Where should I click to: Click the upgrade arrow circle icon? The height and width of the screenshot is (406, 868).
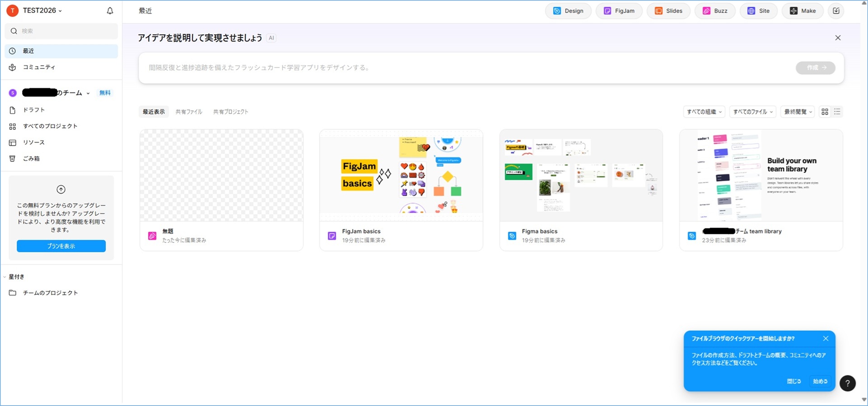[61, 189]
